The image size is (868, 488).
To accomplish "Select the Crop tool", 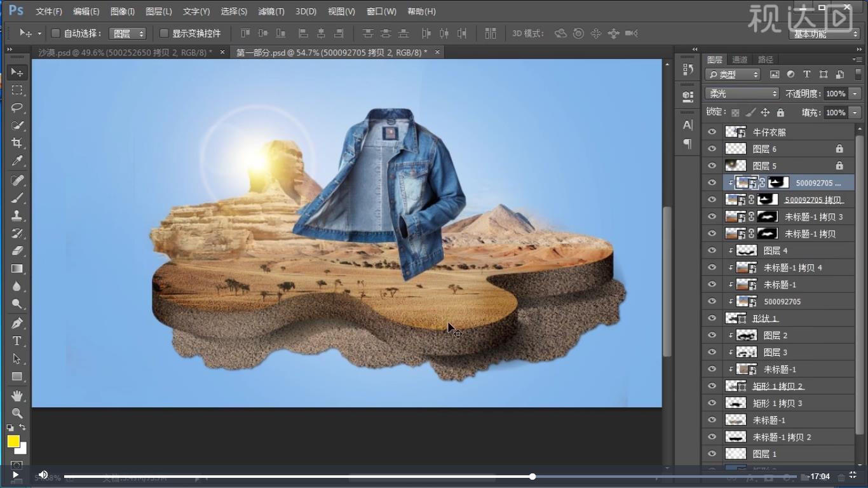I will pyautogui.click(x=17, y=143).
